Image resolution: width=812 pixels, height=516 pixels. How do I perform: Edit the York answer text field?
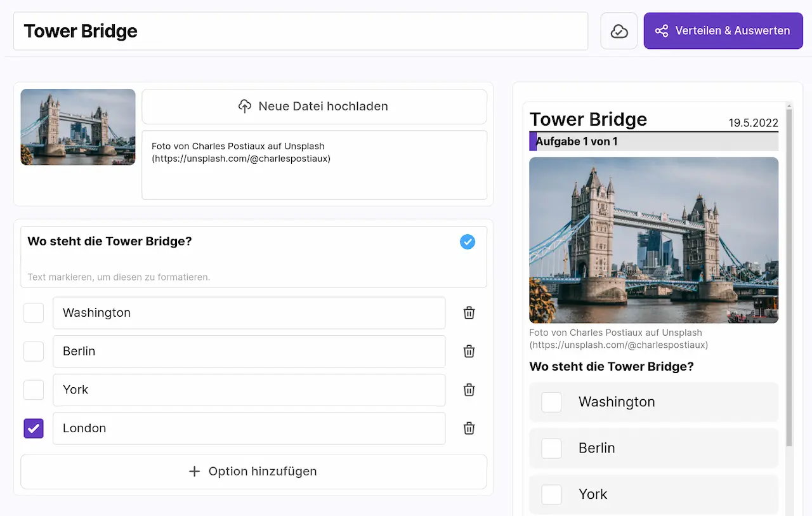[x=249, y=390]
